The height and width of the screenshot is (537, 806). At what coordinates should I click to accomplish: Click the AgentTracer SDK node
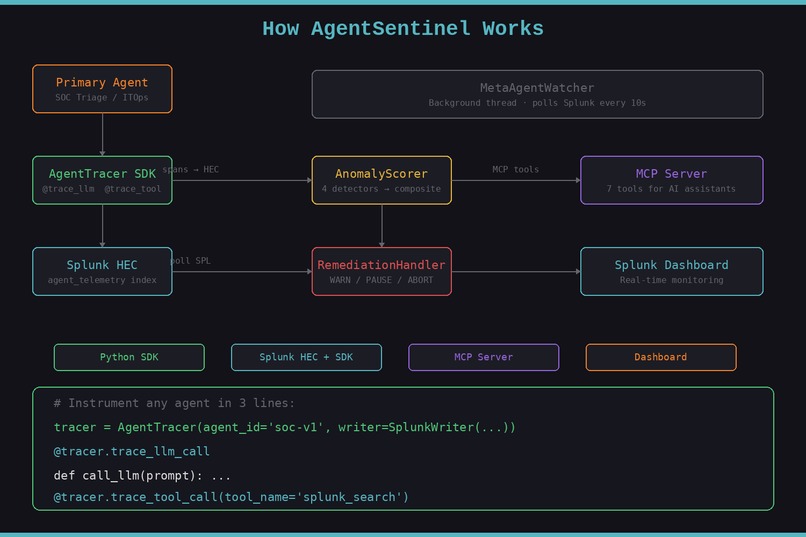pos(102,180)
